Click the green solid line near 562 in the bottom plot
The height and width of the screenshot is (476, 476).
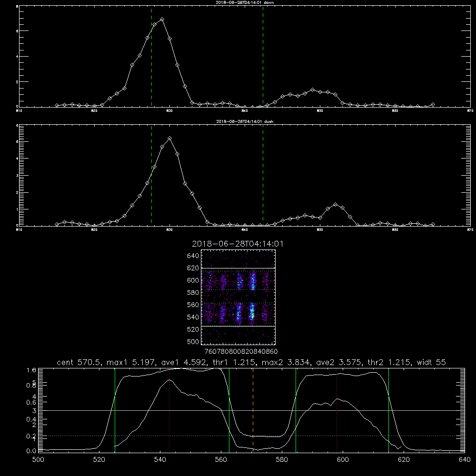229,410
